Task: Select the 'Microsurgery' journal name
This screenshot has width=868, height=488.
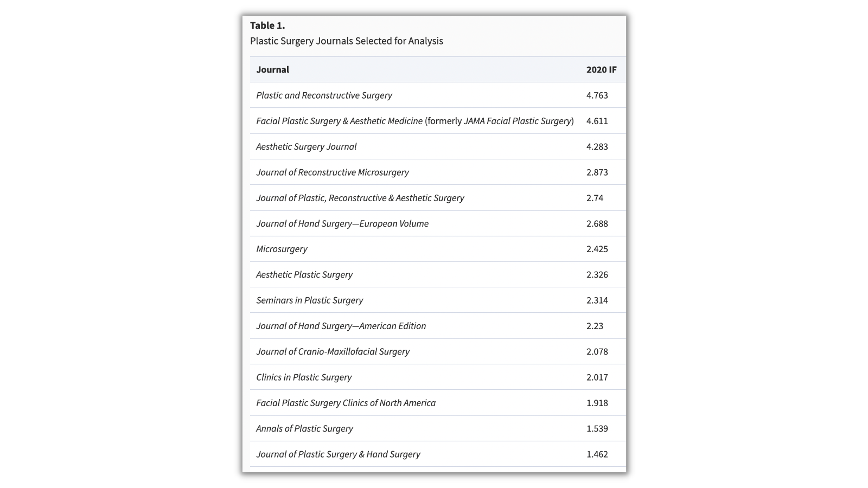Action: pos(282,249)
